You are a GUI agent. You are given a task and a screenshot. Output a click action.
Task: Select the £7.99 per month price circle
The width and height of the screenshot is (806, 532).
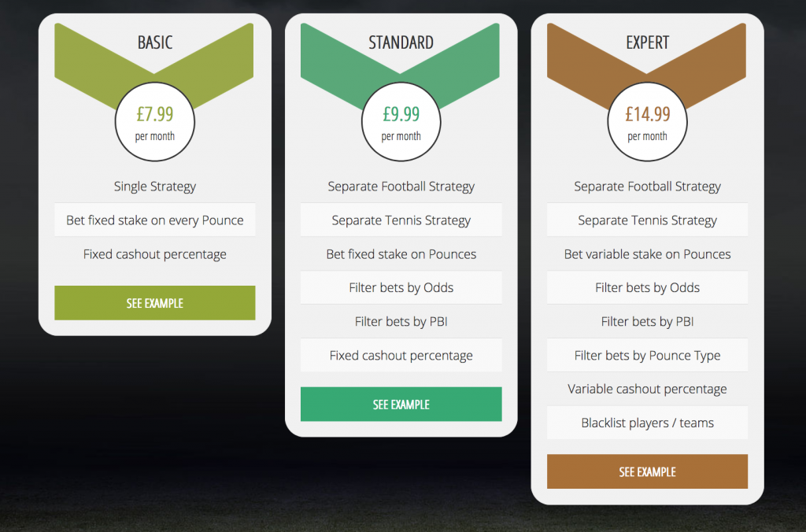[x=155, y=122]
